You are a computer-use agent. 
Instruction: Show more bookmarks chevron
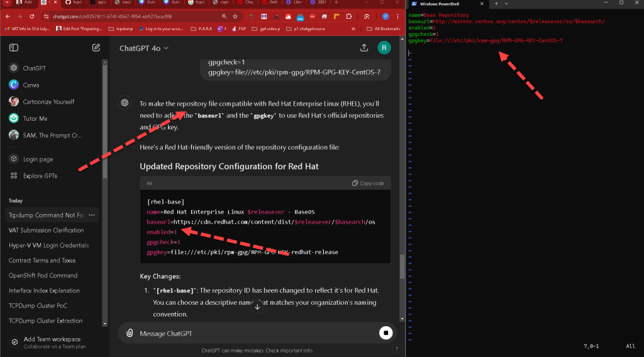coord(353,29)
